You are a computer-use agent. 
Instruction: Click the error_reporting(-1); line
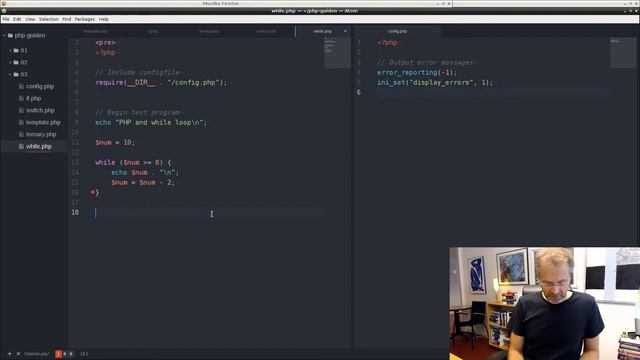click(417, 73)
